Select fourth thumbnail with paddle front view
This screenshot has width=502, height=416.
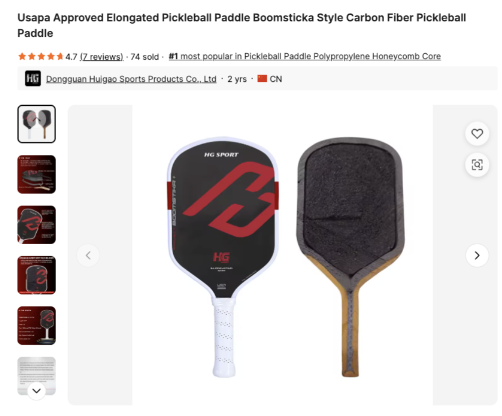point(37,275)
